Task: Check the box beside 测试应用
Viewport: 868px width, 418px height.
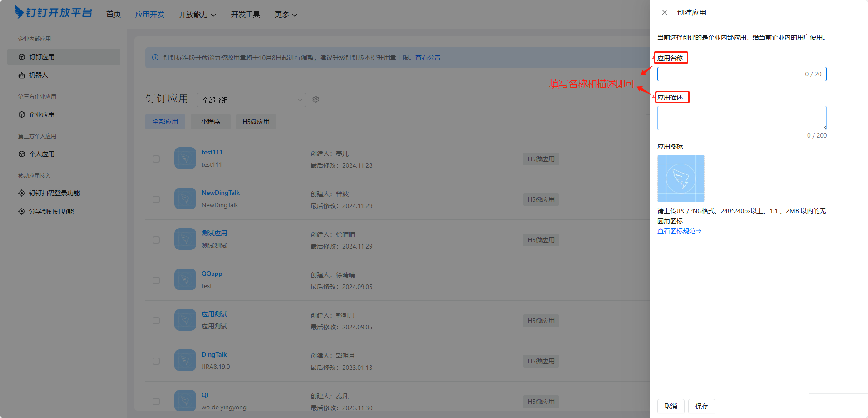Action: click(x=156, y=240)
